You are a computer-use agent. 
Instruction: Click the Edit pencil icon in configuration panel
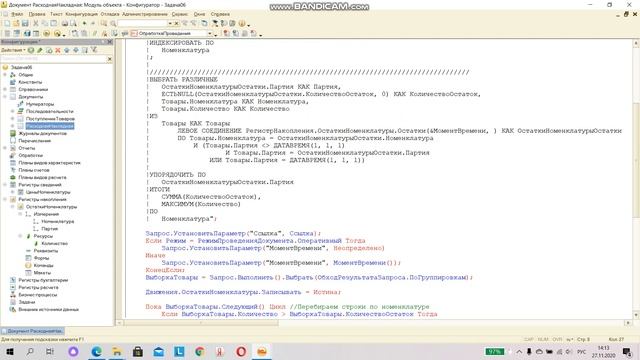(40, 50)
